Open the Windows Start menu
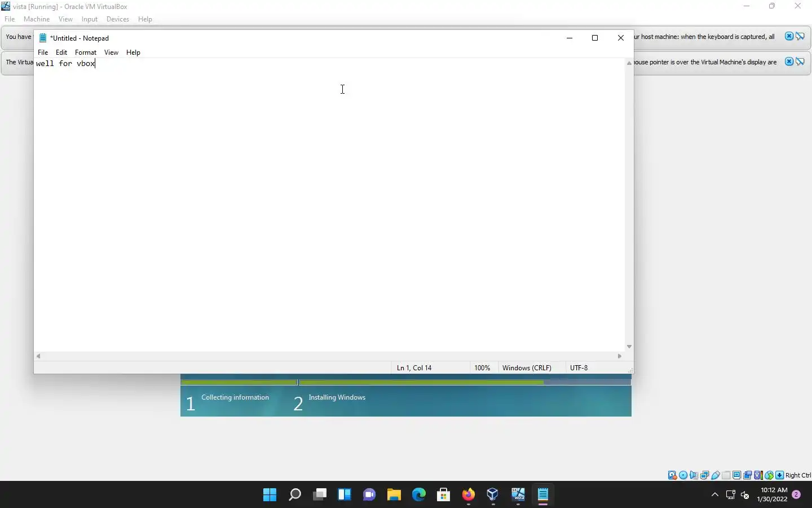This screenshot has height=508, width=812. click(x=270, y=495)
